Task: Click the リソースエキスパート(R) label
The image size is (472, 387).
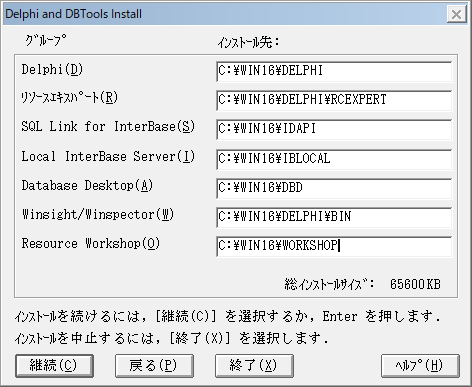Action: (x=70, y=98)
